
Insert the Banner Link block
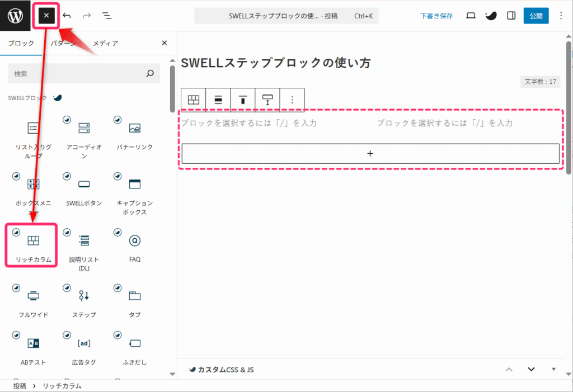pos(134,134)
